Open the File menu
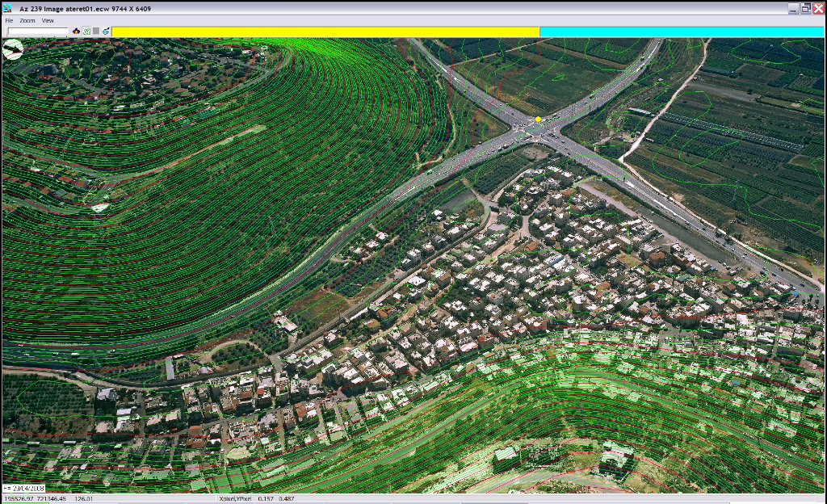Image resolution: width=827 pixels, height=504 pixels. tap(9, 20)
